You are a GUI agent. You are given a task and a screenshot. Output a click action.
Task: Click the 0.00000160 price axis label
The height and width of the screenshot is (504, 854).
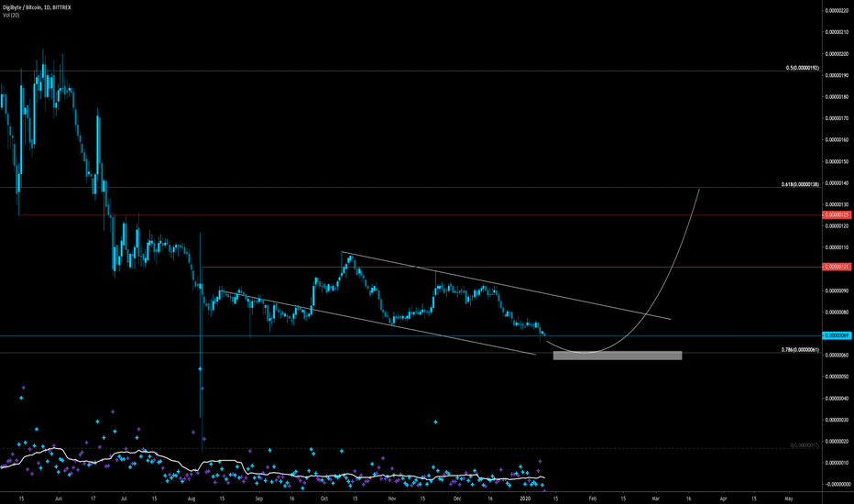tap(838, 140)
